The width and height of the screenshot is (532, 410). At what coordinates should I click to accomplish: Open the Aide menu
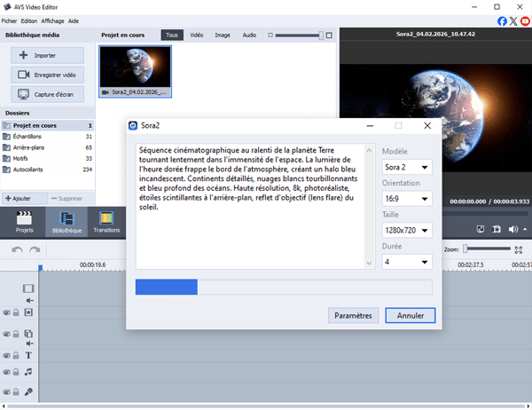click(74, 21)
